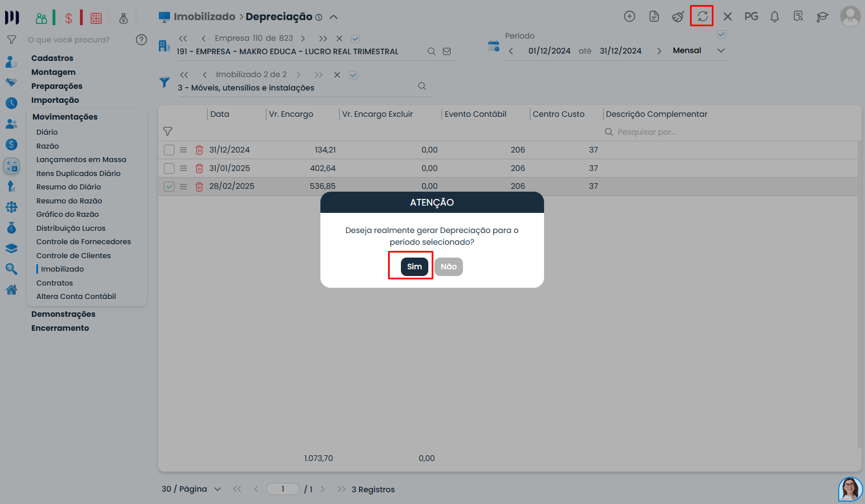Image resolution: width=865 pixels, height=504 pixels.
Task: Go to next period with right arrow
Action: click(x=659, y=51)
